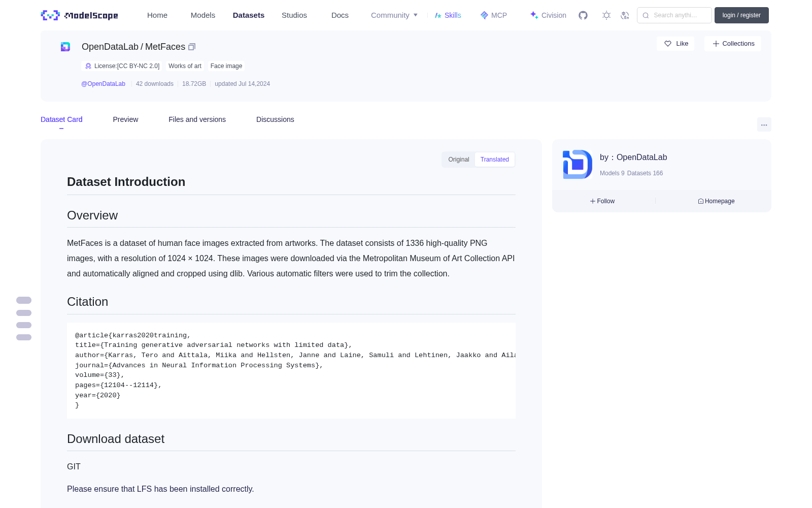Click the License:[CC BY-NC 2.0] tag

pos(122,66)
